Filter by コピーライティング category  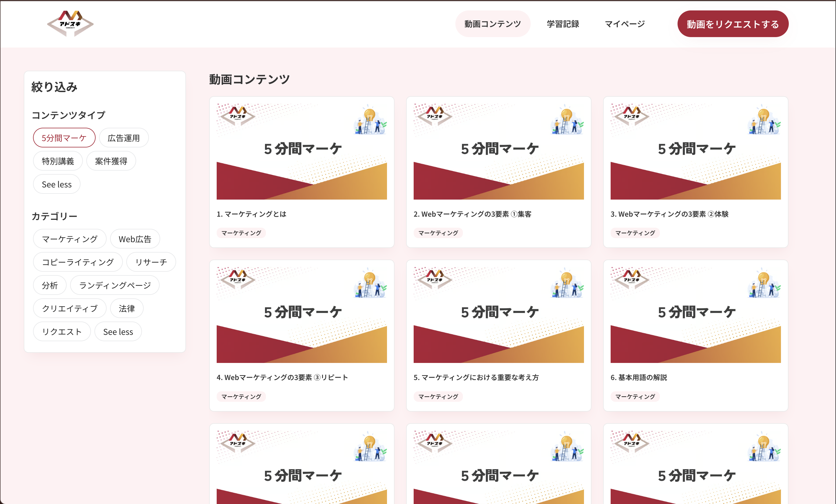(78, 262)
